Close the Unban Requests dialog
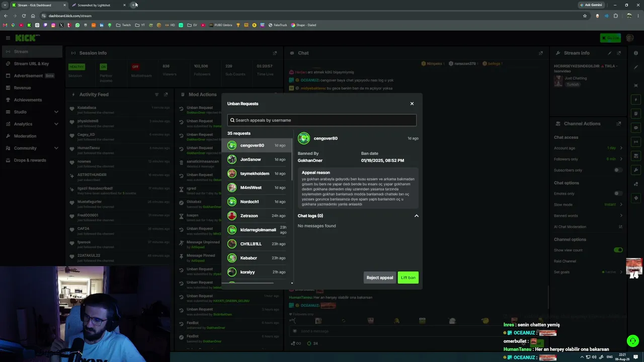This screenshot has height=362, width=644. 412,104
